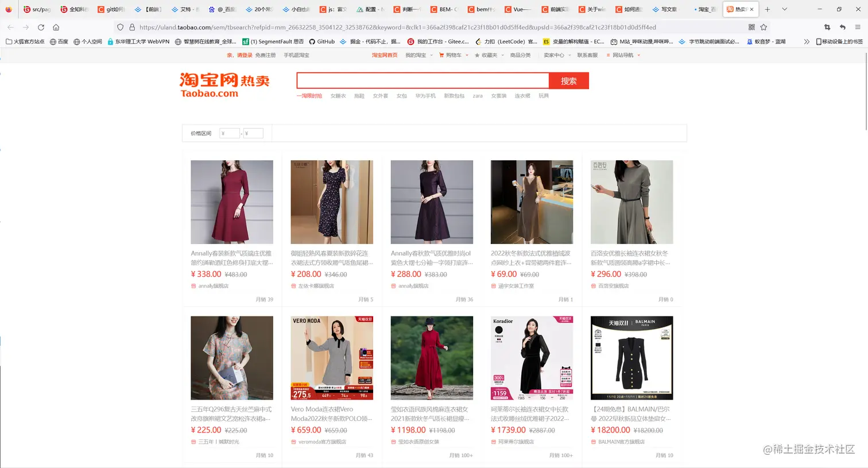Open the M站 bookmark

coord(642,41)
